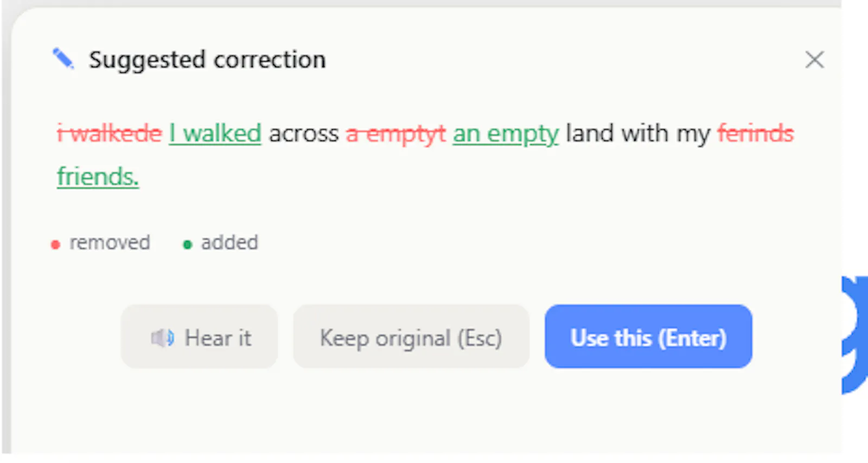Click the speaker icon in Hear it

162,338
